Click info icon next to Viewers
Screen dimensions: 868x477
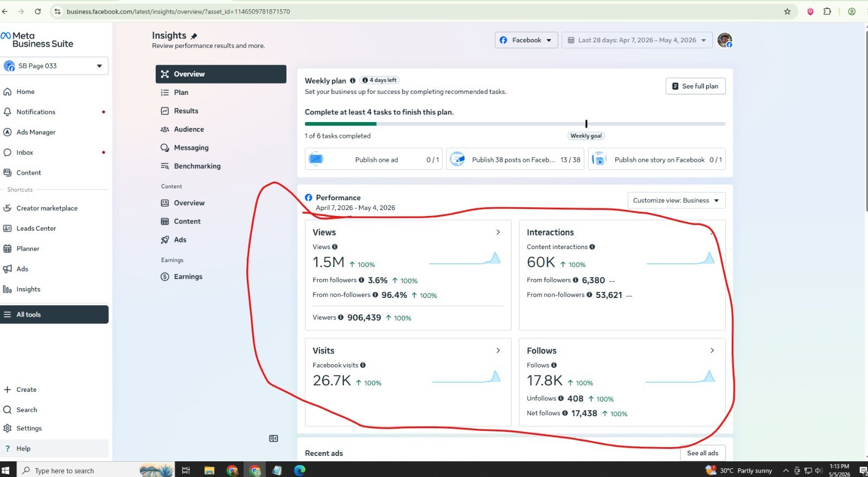coord(341,317)
